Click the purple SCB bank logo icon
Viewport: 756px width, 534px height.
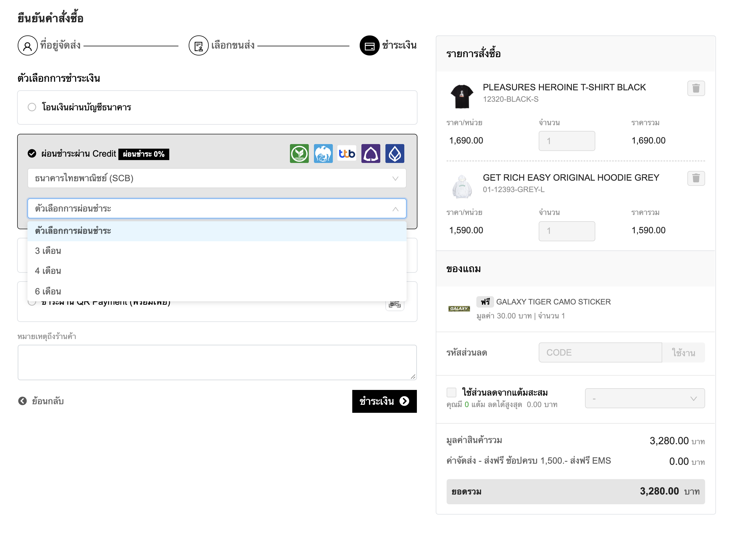click(371, 154)
